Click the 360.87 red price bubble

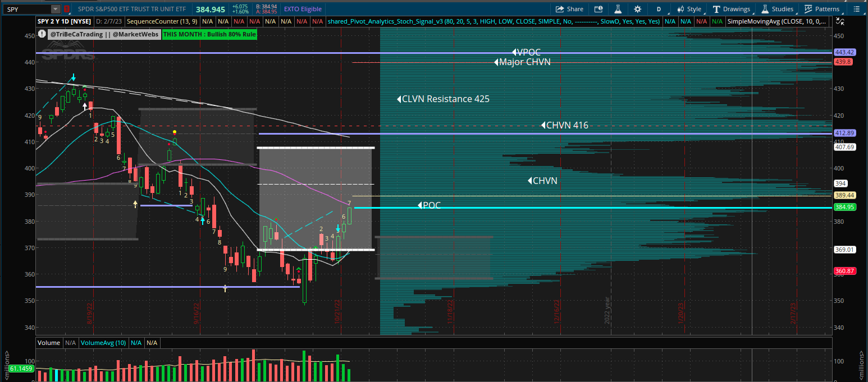coord(844,271)
